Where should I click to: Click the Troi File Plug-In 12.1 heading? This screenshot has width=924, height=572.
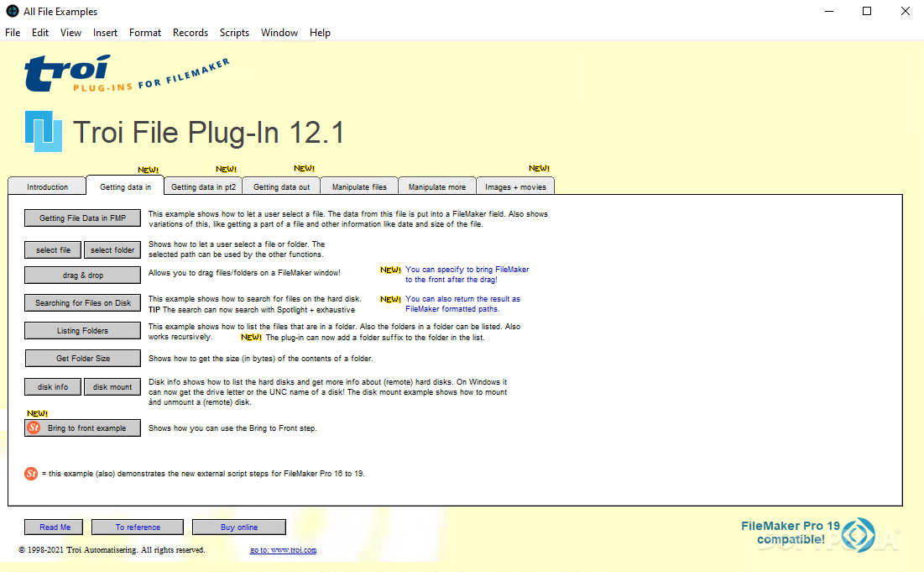click(x=208, y=132)
